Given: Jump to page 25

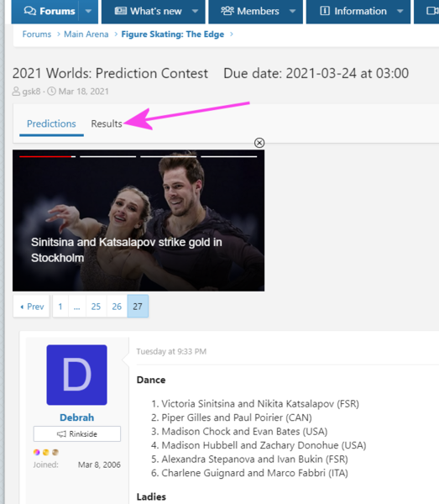Looking at the screenshot, I should click(96, 307).
